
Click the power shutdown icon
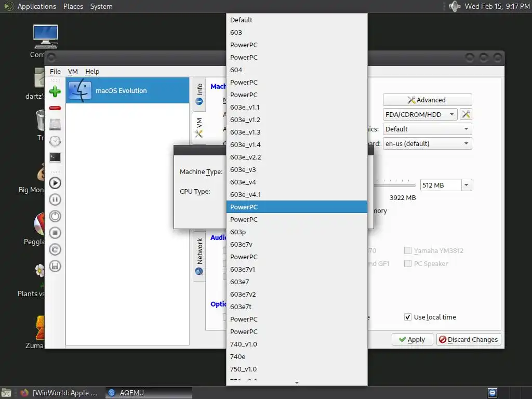coord(55,216)
